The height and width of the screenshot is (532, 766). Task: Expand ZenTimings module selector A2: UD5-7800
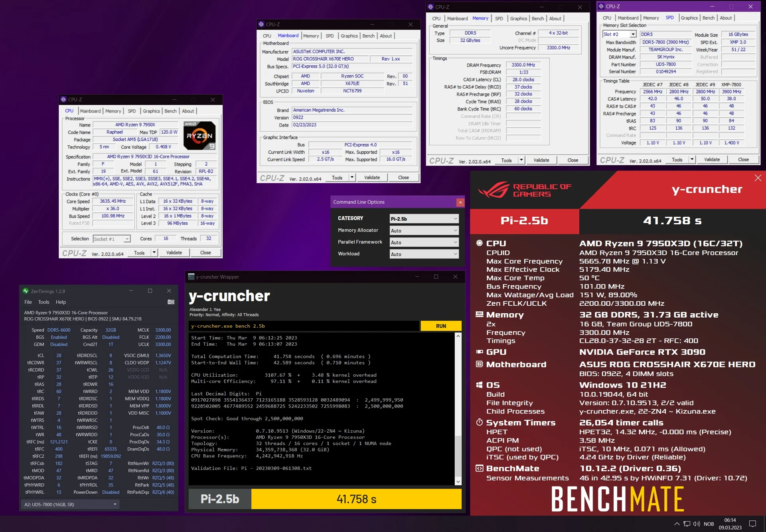pos(70,504)
